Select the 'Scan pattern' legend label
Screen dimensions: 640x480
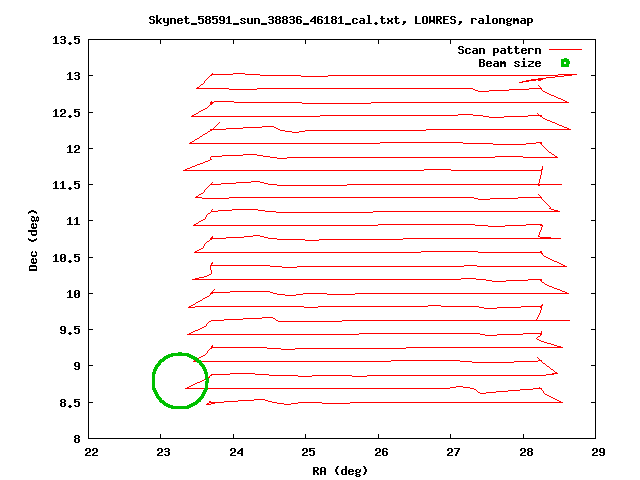tap(499, 50)
